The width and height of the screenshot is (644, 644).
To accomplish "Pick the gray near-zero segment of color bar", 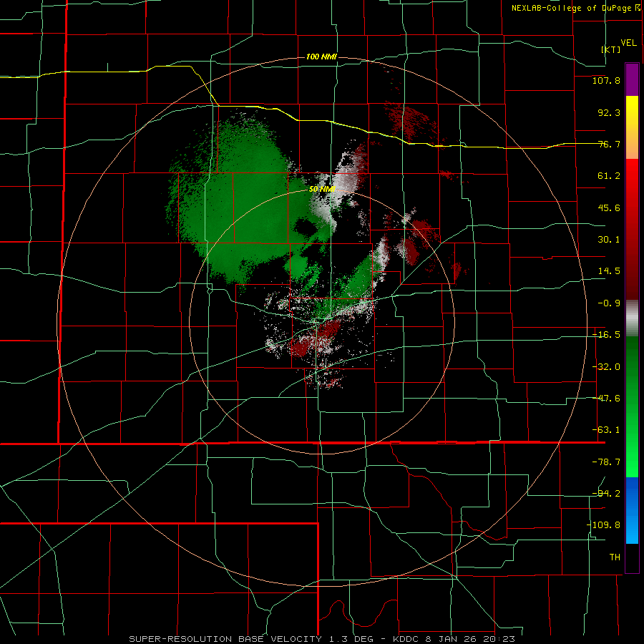I will click(632, 318).
